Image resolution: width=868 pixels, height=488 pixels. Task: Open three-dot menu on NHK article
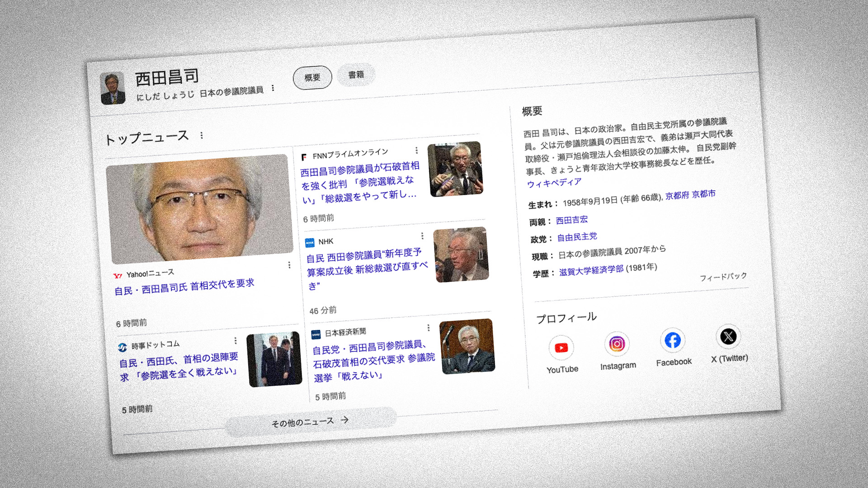pyautogui.click(x=422, y=236)
